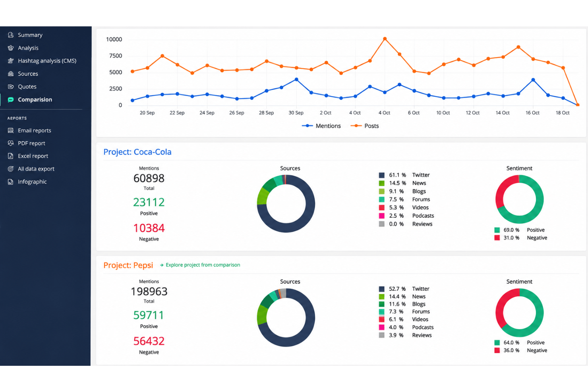Click Pepsi Forums 7.3 % swatch
This screenshot has height=392, width=588.
381,312
